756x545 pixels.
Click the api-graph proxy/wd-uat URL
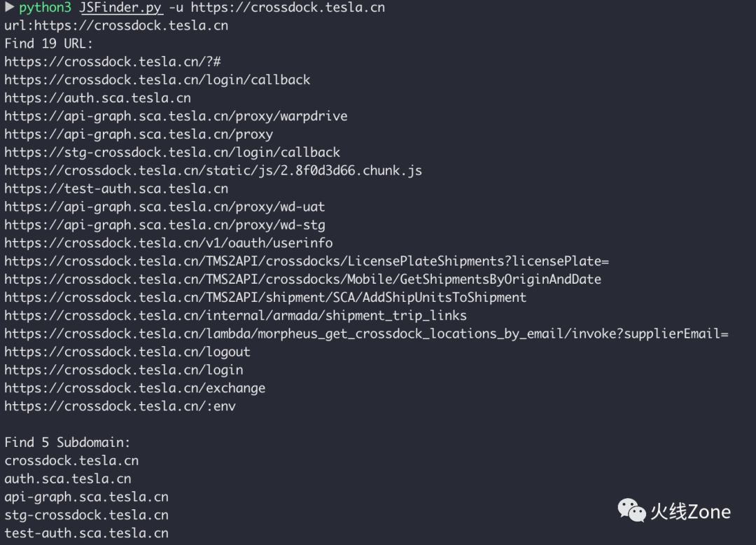165,207
